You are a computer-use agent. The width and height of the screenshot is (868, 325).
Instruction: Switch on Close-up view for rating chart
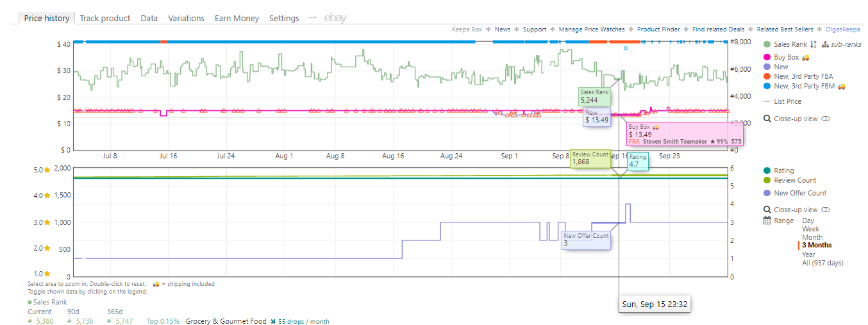[x=826, y=210]
